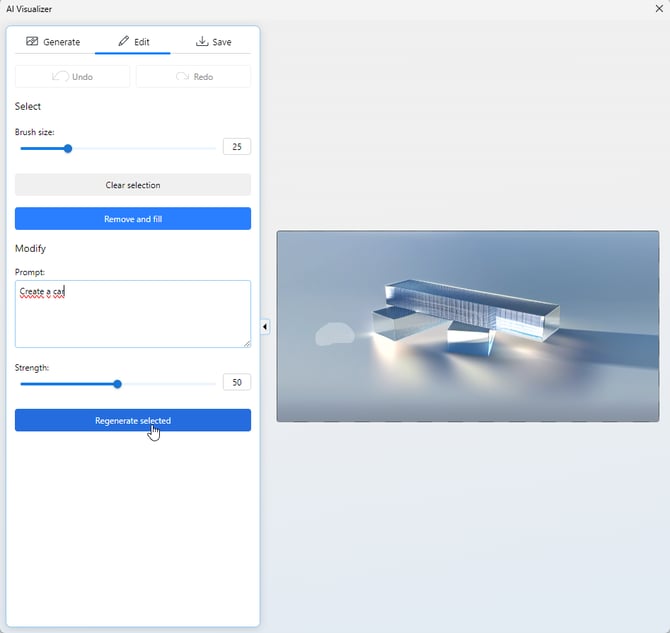Switch to the Edit tab
Image resolution: width=670 pixels, height=633 pixels.
pyautogui.click(x=133, y=42)
